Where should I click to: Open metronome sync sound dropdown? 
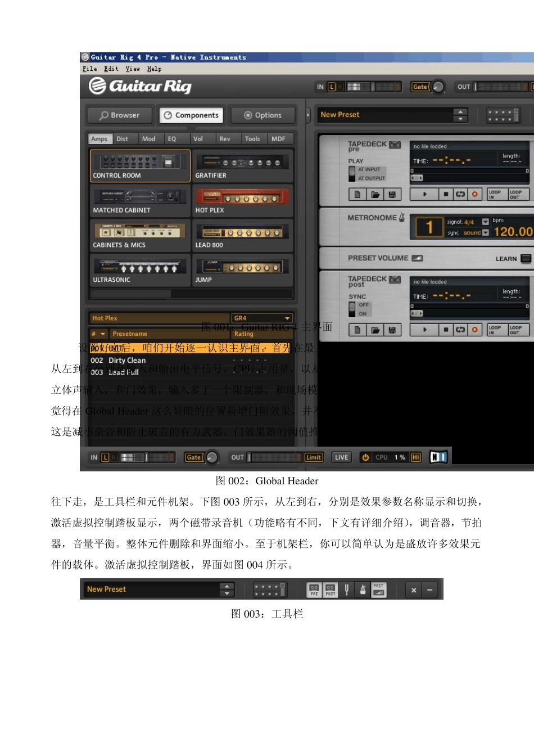[485, 233]
